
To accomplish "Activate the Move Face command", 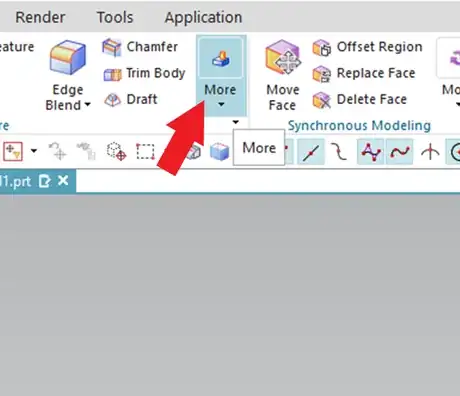I will [x=283, y=75].
